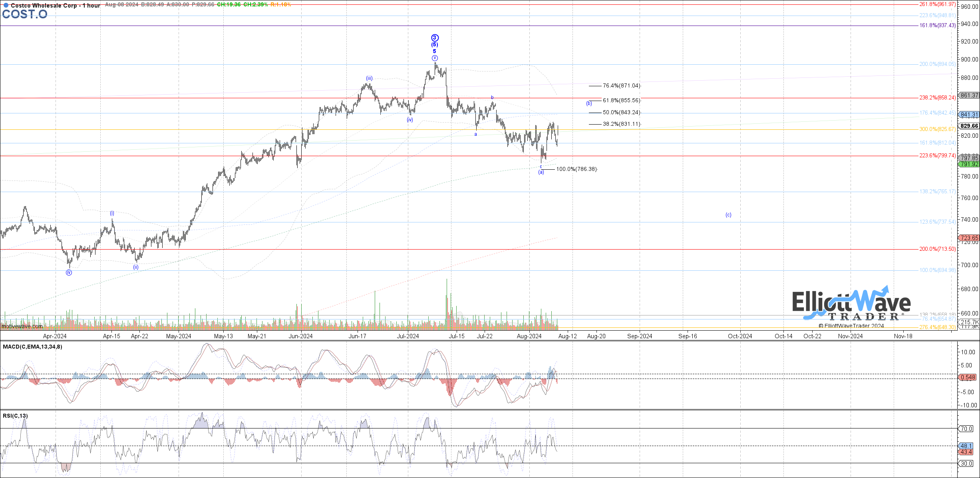Select the circled iv label at April low
Image resolution: width=980 pixels, height=478 pixels.
coord(69,273)
